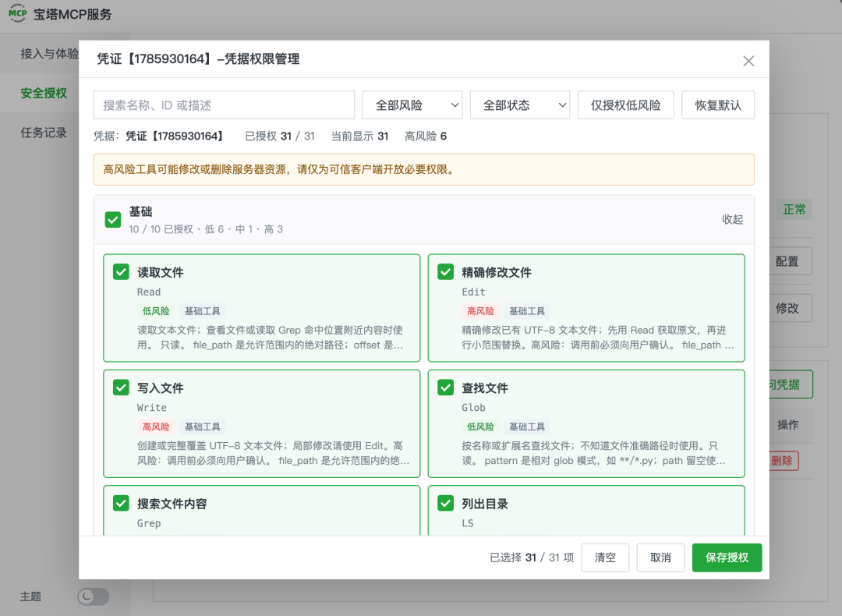842x616 pixels.
Task: Click the 低风险 tag on Read card
Action: tap(156, 311)
